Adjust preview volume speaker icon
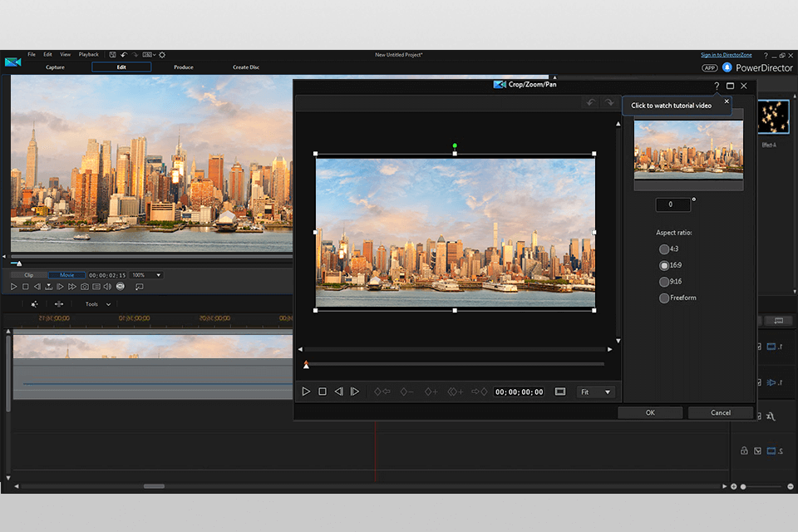The height and width of the screenshot is (532, 798). tap(107, 287)
